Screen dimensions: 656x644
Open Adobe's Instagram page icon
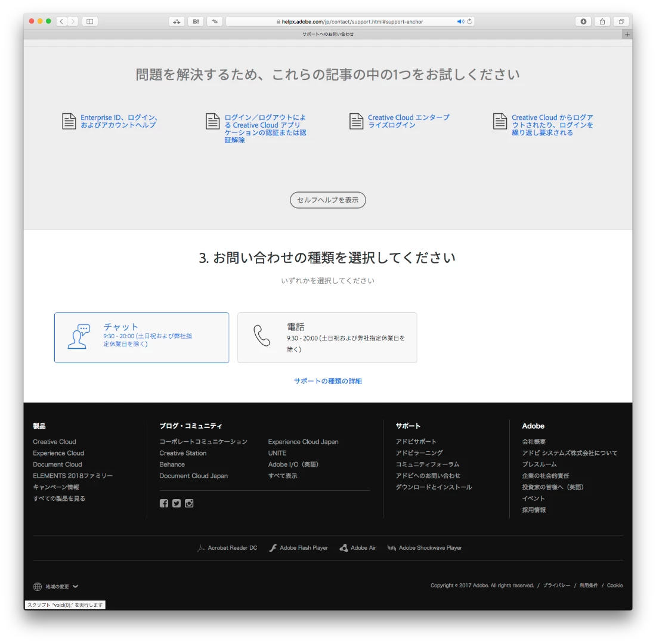tap(189, 503)
